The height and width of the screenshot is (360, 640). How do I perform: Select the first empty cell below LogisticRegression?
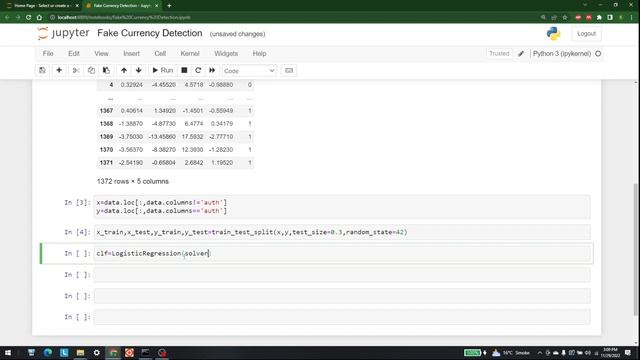click(x=342, y=275)
